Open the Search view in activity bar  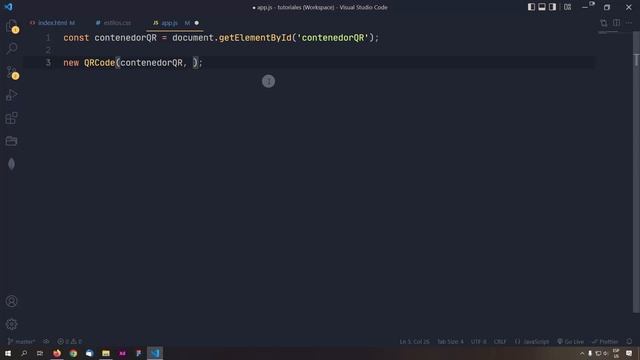pos(12,48)
